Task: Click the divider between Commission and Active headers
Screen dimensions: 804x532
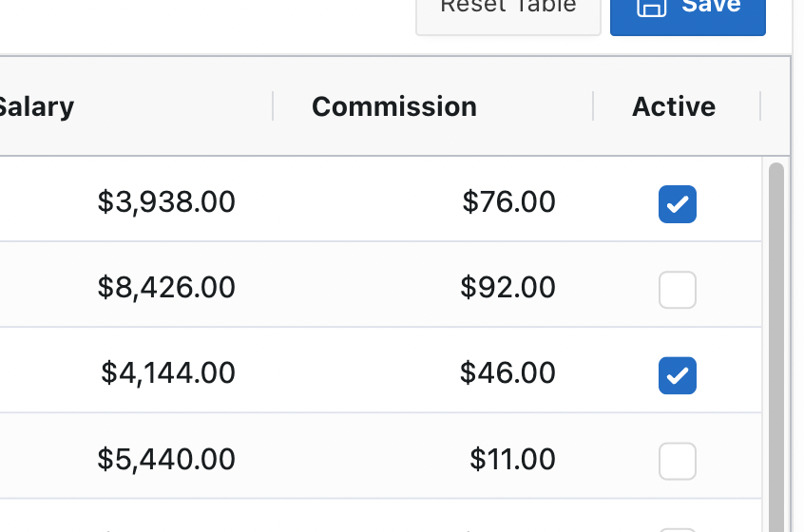Action: pos(593,106)
